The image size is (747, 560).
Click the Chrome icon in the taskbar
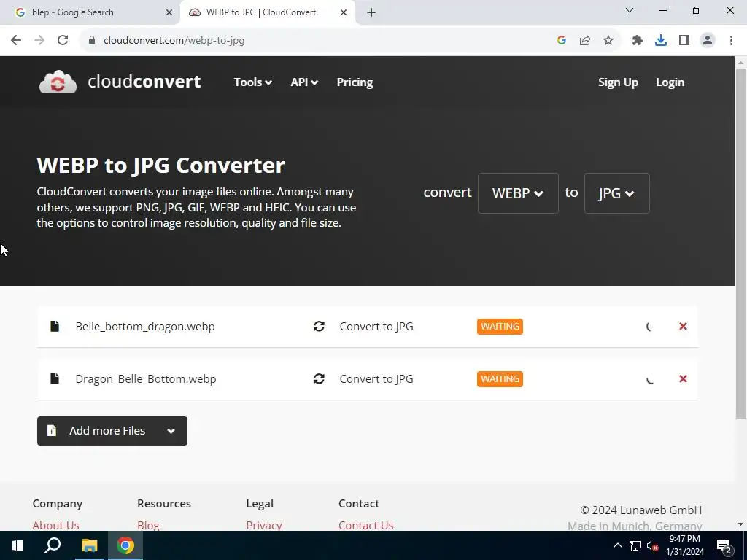coord(125,545)
